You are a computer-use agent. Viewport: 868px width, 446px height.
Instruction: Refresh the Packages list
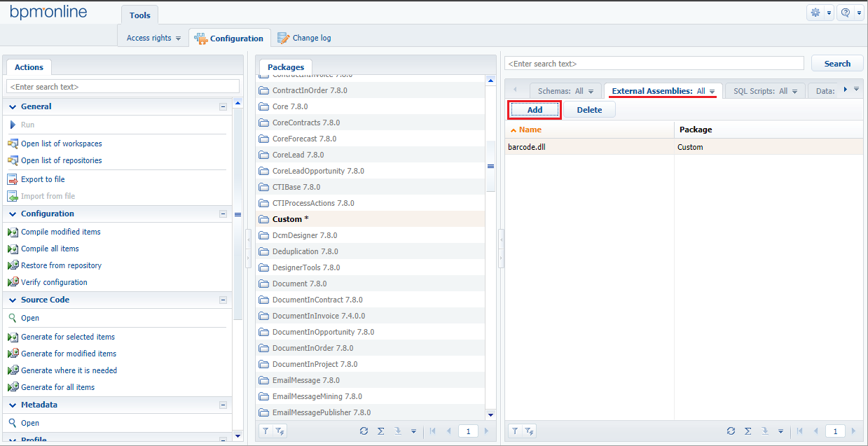click(x=364, y=431)
